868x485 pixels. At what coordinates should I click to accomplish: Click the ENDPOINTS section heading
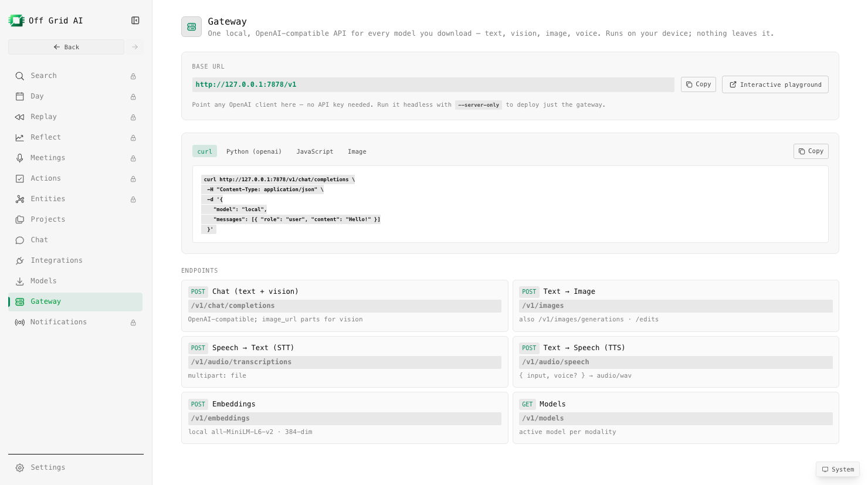[x=199, y=270]
